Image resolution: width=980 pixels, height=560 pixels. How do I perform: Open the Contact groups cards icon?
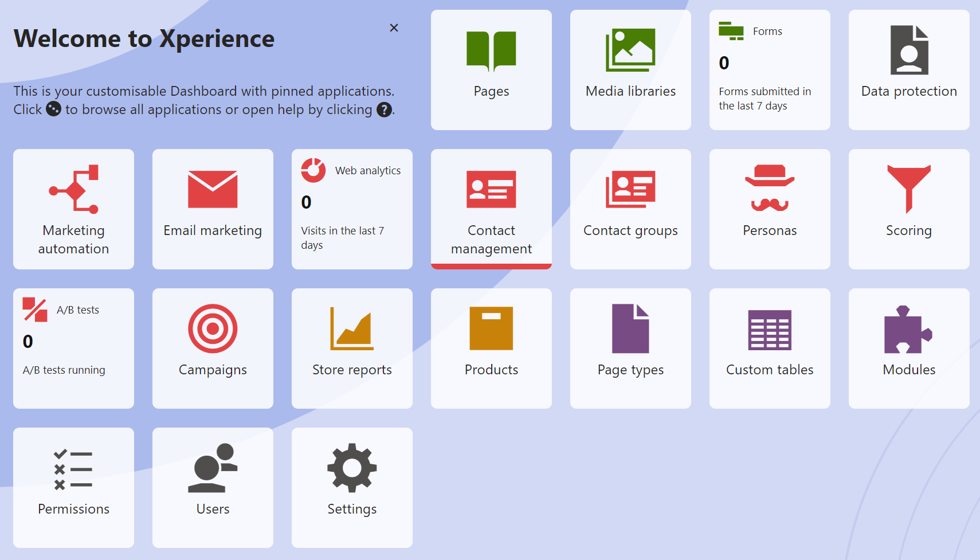click(630, 189)
